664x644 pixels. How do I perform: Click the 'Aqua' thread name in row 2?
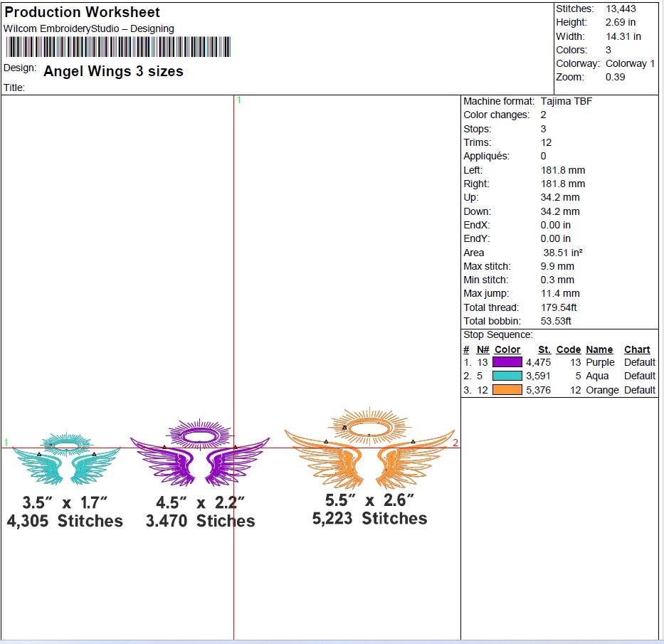click(597, 376)
